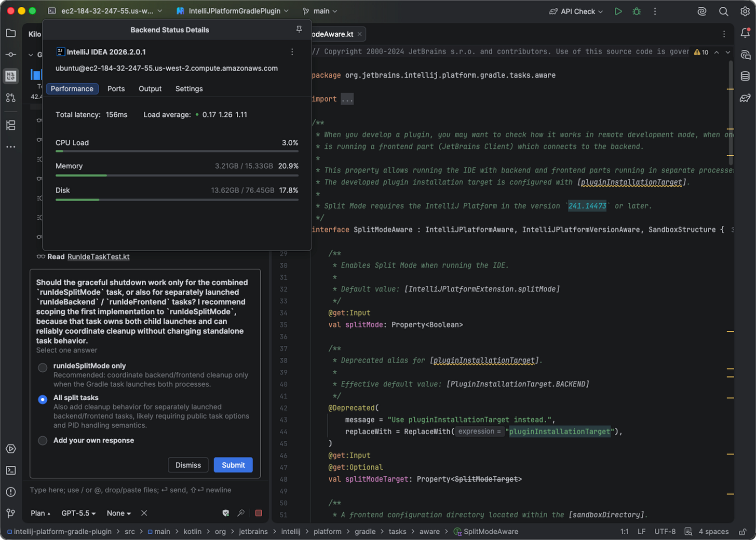Expand the folded import block

[x=347, y=99]
